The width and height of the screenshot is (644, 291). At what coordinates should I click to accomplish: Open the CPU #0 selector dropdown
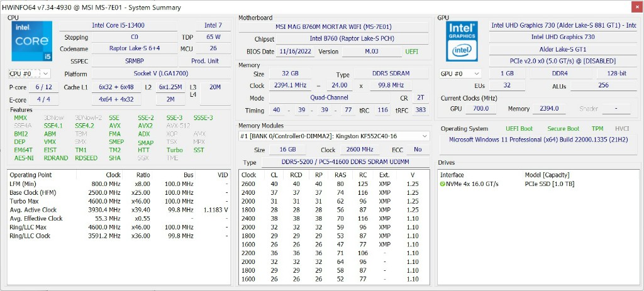coord(29,74)
